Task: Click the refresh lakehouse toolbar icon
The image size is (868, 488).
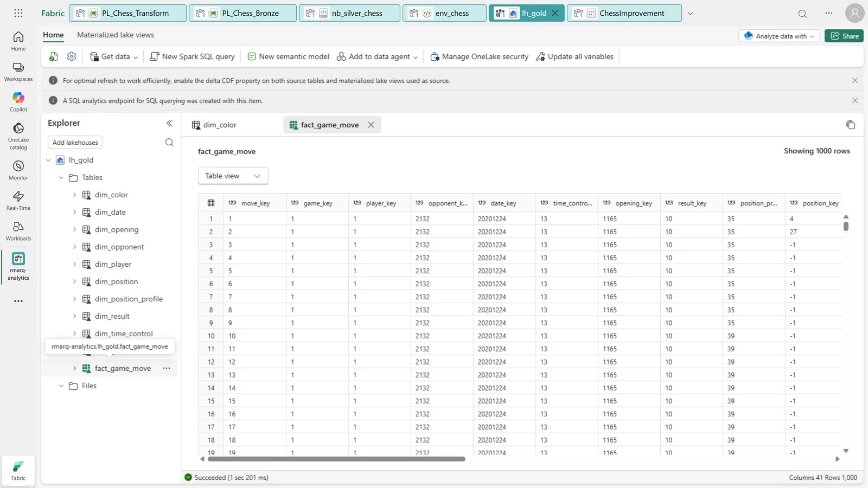Action: click(x=53, y=56)
